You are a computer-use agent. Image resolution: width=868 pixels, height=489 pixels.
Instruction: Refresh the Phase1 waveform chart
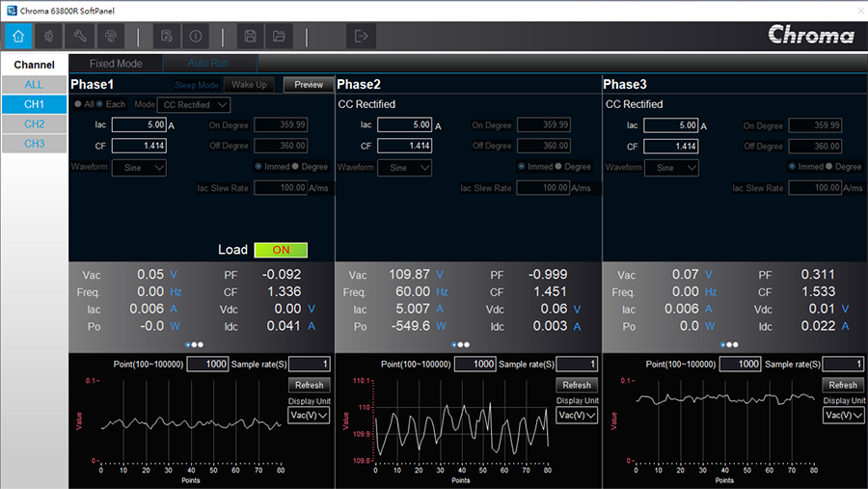[x=309, y=385]
